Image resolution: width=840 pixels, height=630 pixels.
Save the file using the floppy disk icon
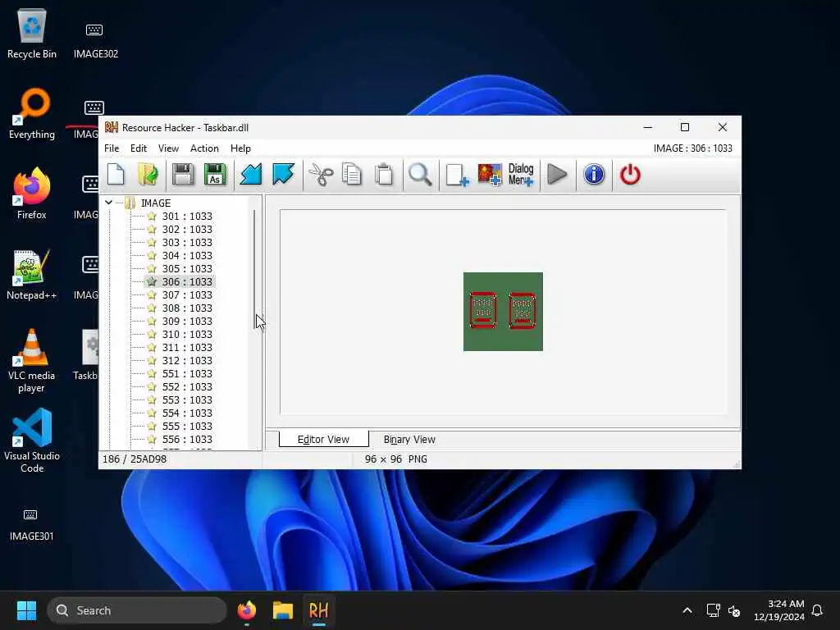pyautogui.click(x=183, y=175)
